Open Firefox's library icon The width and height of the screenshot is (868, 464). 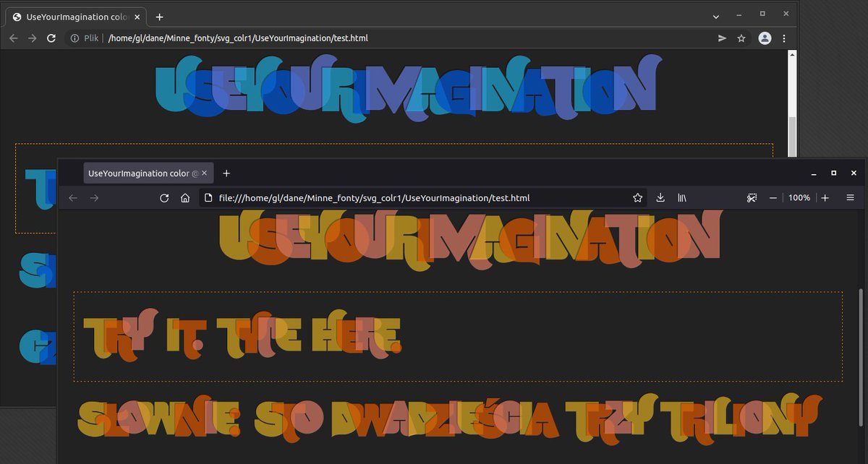pyautogui.click(x=681, y=198)
